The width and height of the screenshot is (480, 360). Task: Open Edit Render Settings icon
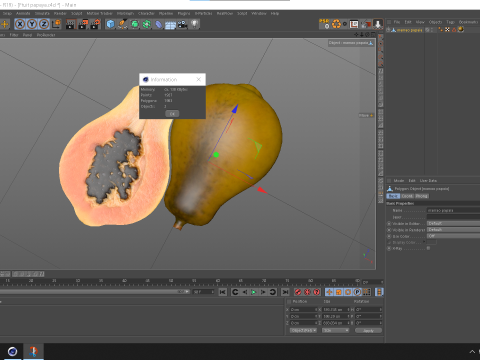[95, 24]
